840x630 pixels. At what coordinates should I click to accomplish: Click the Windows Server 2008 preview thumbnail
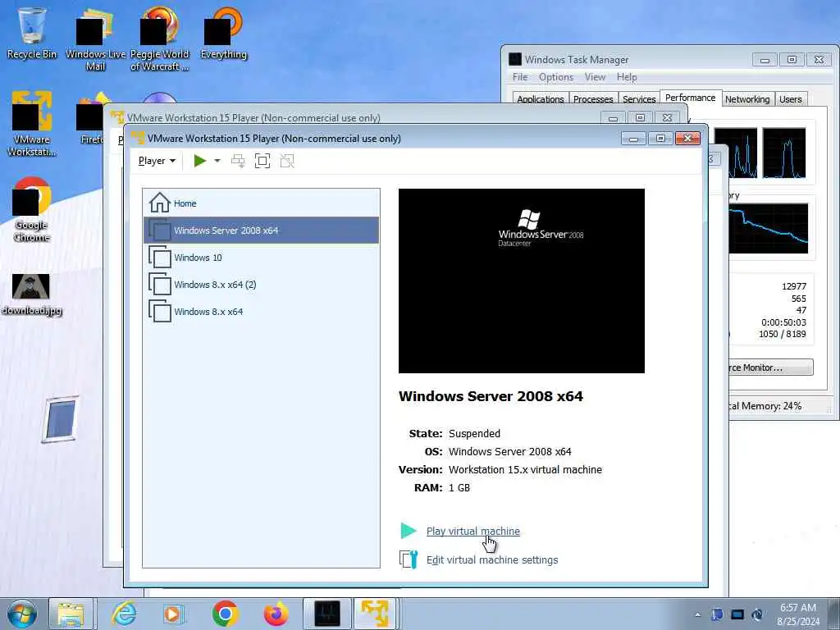(521, 281)
